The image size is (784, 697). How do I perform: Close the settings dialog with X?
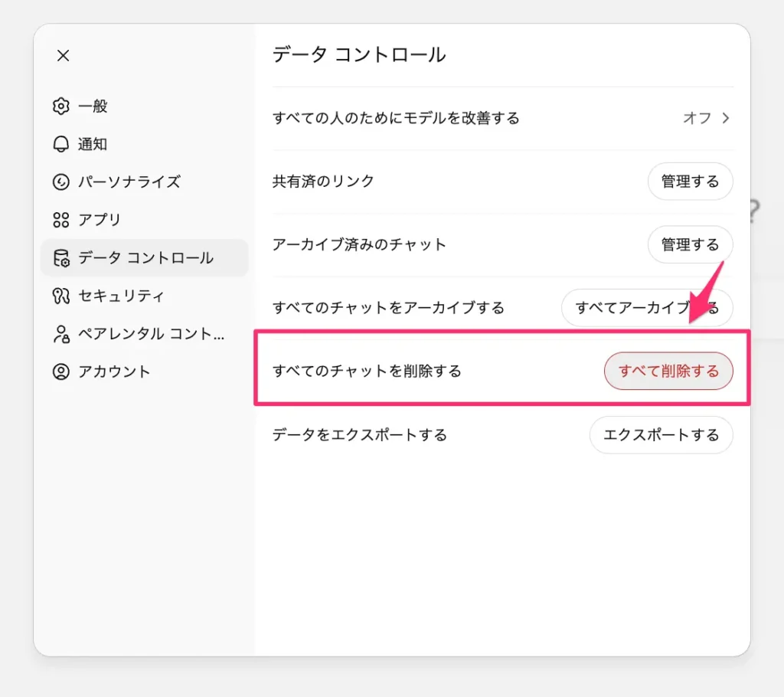click(64, 55)
